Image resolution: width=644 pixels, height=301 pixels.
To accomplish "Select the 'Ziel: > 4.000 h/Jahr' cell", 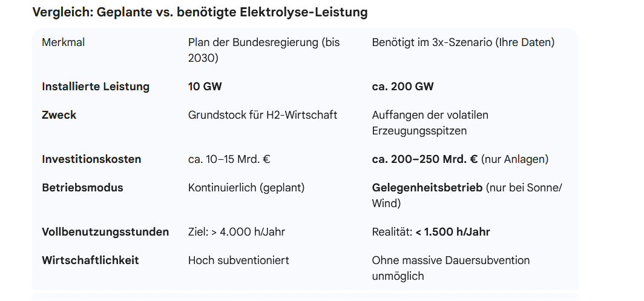I will point(237,232).
